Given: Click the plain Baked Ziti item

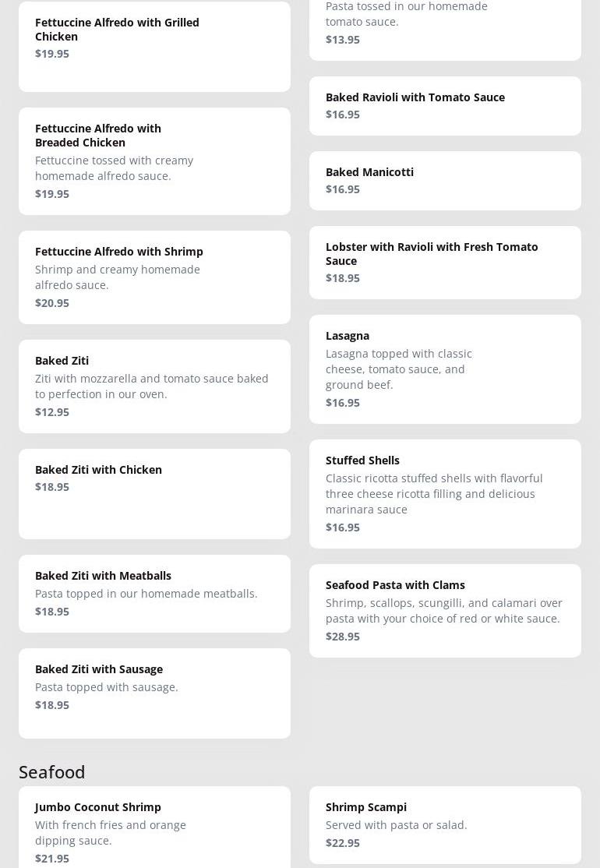Looking at the screenshot, I should point(154,386).
